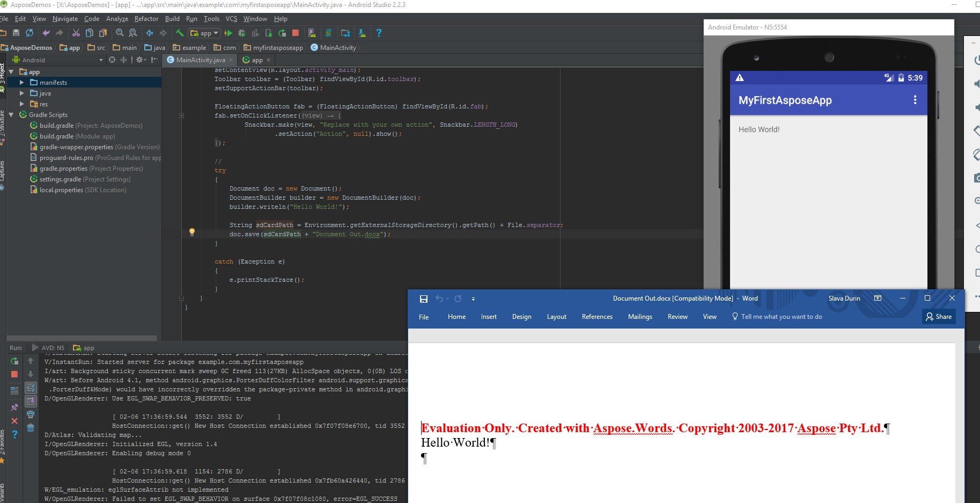This screenshot has height=503, width=980.
Task: Toggle Scroll to End in Run console
Action: [31, 401]
